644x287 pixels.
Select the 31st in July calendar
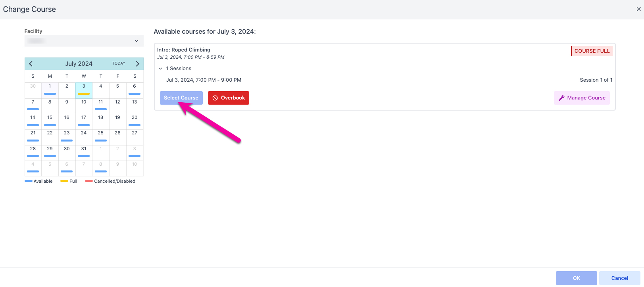coord(84,153)
